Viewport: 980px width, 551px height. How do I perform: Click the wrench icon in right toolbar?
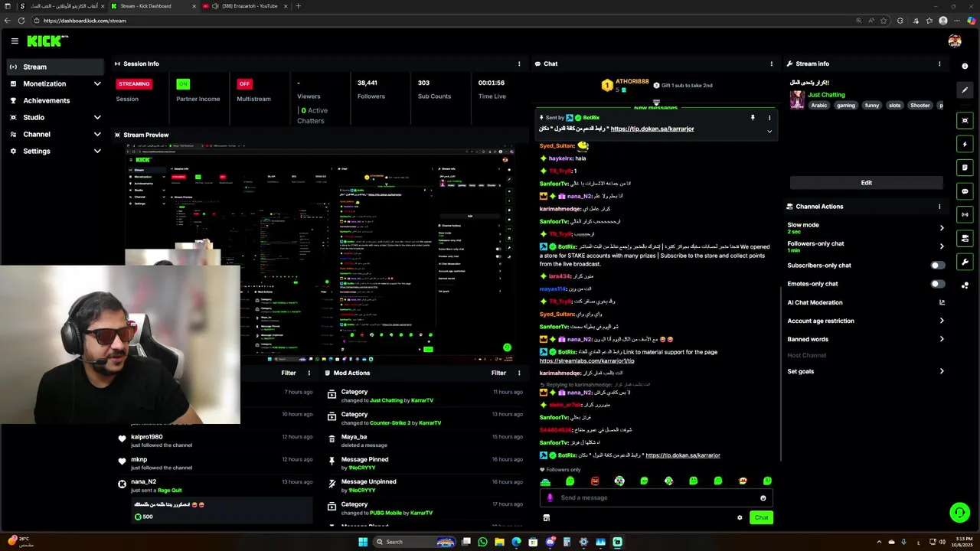965,262
